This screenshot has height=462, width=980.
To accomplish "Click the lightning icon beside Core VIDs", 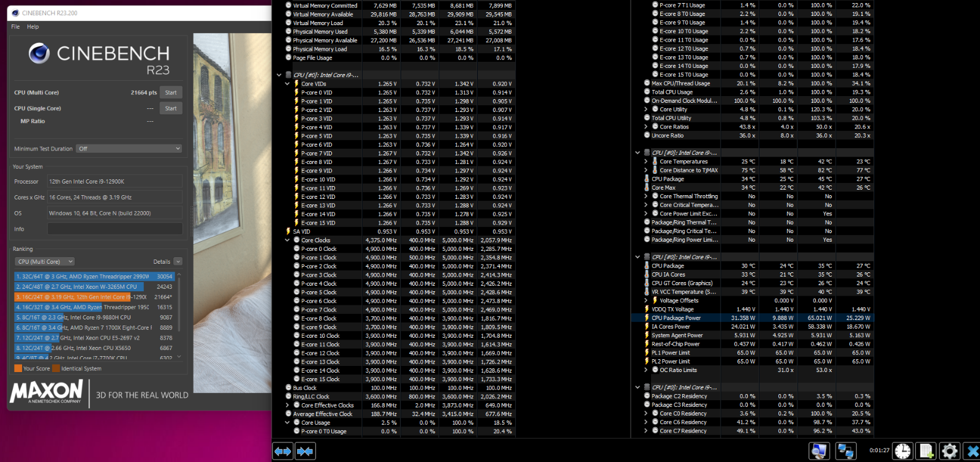I will [296, 84].
